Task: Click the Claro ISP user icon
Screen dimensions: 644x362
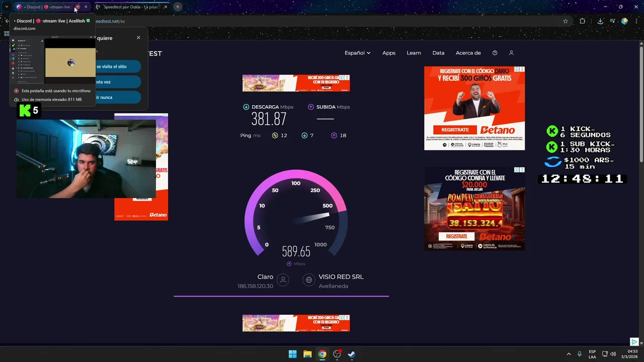Action: (x=283, y=280)
